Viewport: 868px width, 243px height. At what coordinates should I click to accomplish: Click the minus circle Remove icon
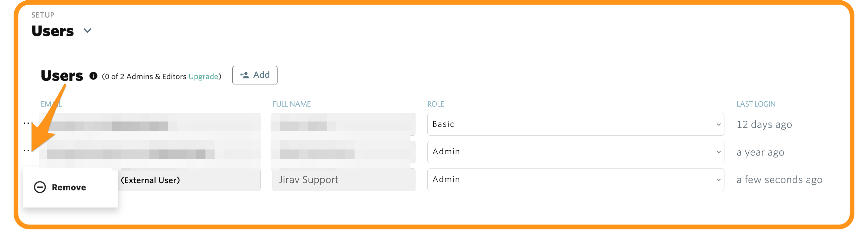pyautogui.click(x=40, y=187)
